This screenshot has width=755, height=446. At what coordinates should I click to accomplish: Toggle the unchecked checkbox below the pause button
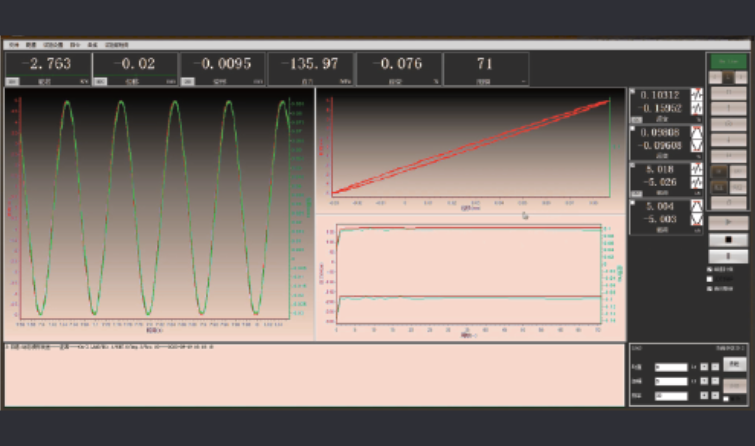tap(711, 279)
